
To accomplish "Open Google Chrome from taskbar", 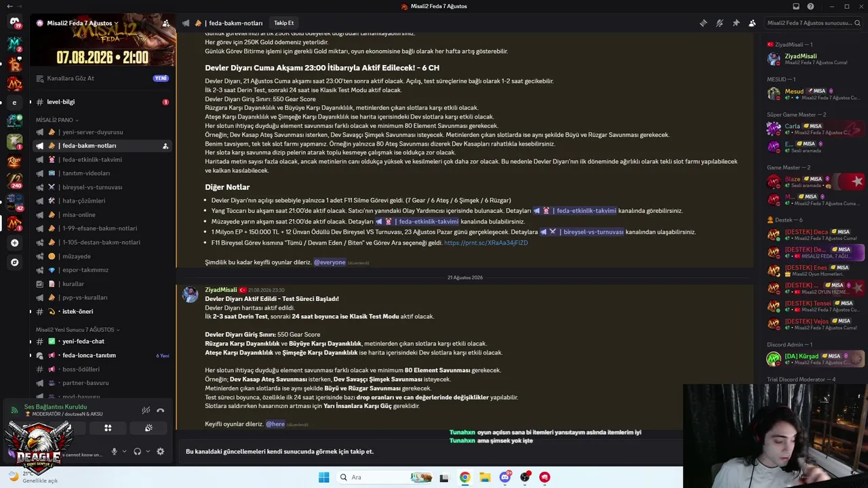I will (465, 477).
